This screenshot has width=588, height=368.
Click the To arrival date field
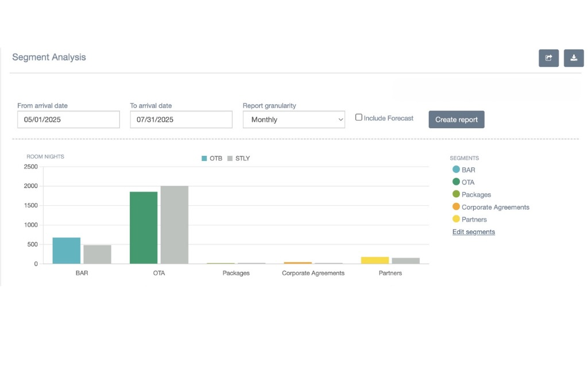181,120
